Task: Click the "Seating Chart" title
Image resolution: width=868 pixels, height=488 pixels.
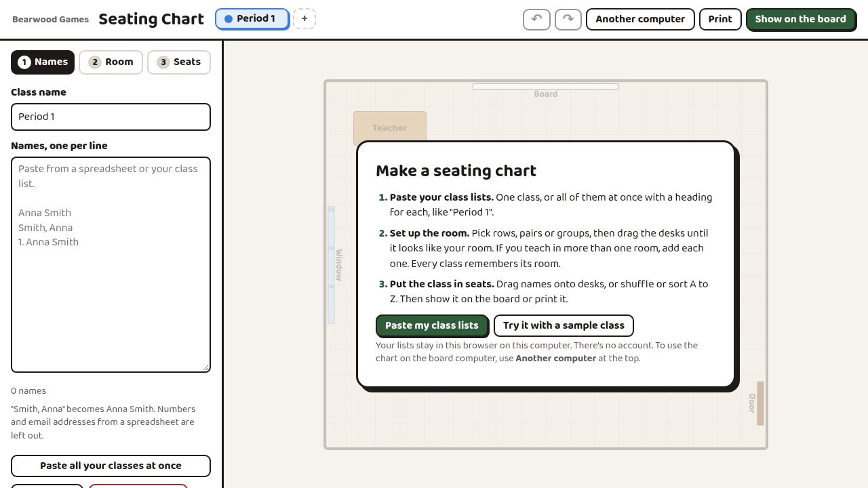Action: pyautogui.click(x=151, y=19)
